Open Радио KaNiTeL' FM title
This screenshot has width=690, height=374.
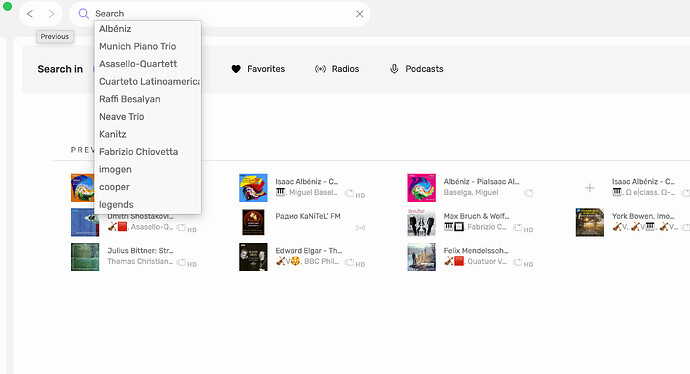308,216
